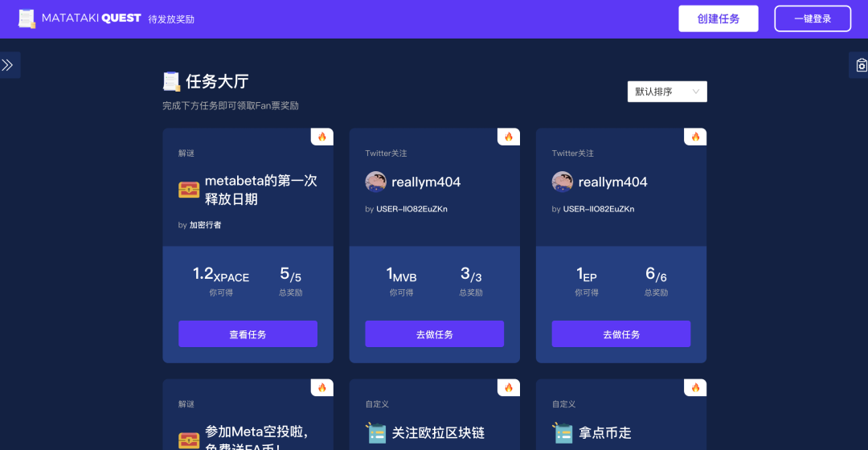Click 去做任务 on the 1MVB card
This screenshot has height=450, width=868.
(x=435, y=333)
